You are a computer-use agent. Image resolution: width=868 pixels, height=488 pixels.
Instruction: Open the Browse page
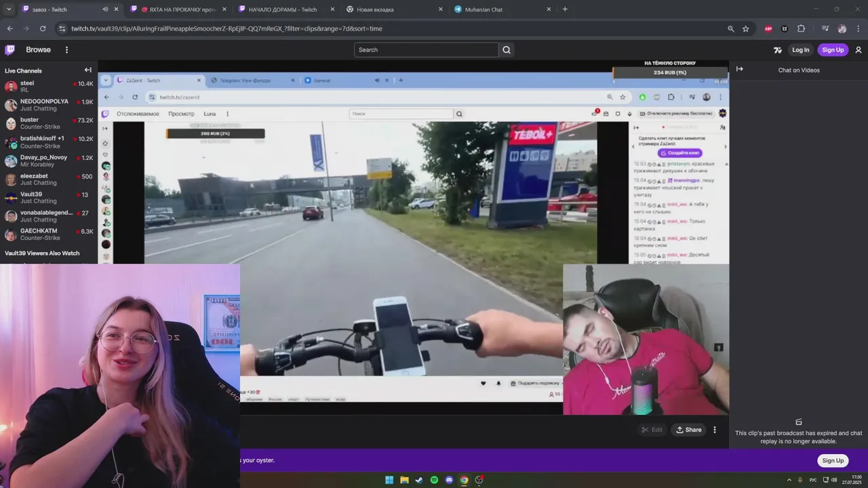click(x=38, y=49)
